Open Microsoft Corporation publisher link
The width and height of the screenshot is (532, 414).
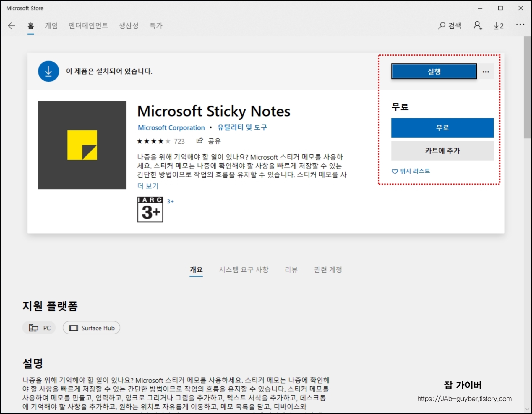tap(171, 128)
